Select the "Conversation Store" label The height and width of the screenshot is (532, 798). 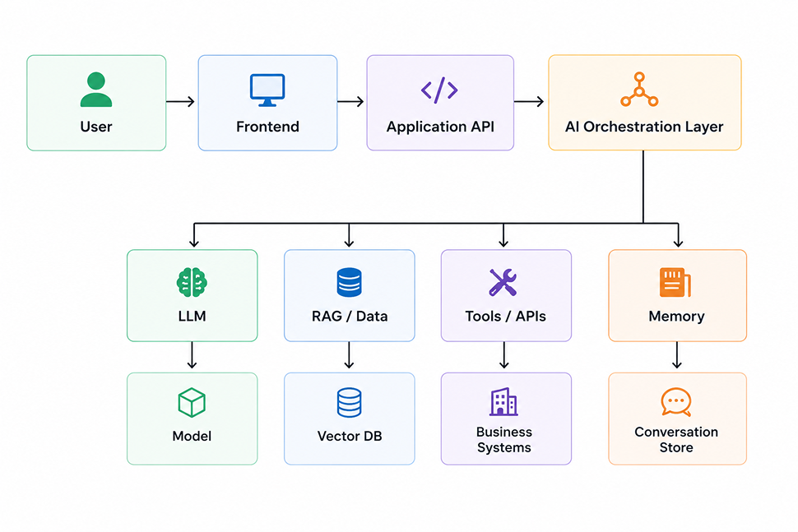[676, 440]
